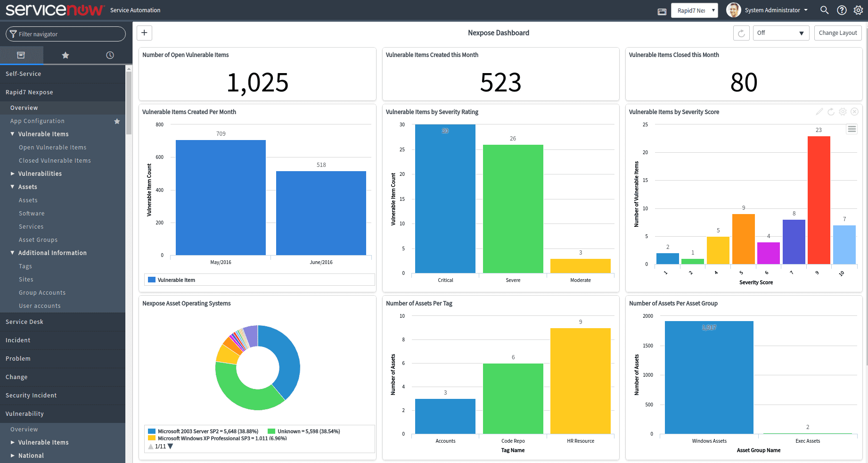Open ServiceNow help with the question mark icon

click(842, 10)
